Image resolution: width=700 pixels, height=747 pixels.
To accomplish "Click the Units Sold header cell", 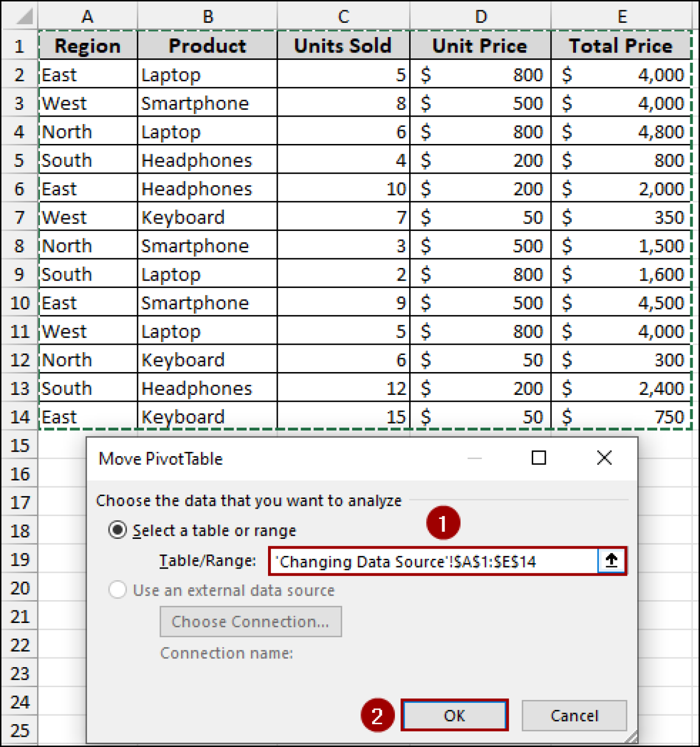I will click(343, 46).
